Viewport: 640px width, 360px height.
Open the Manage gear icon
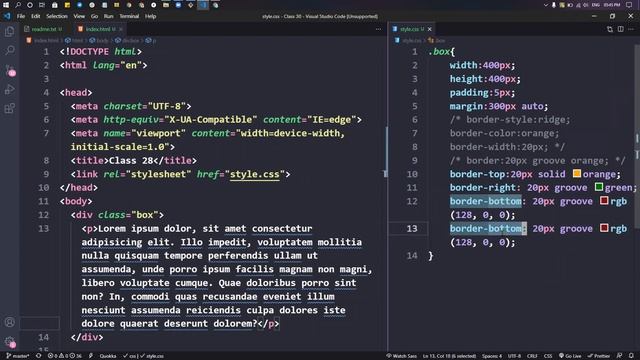[x=9, y=341]
